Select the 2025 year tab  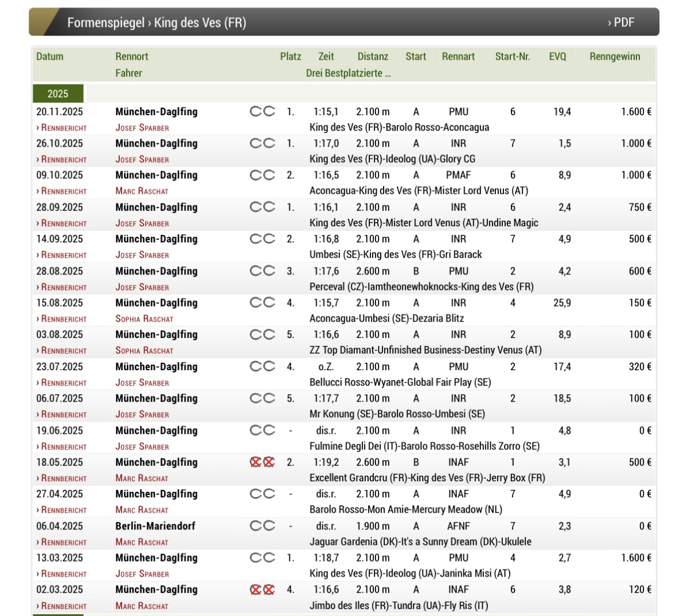point(58,94)
